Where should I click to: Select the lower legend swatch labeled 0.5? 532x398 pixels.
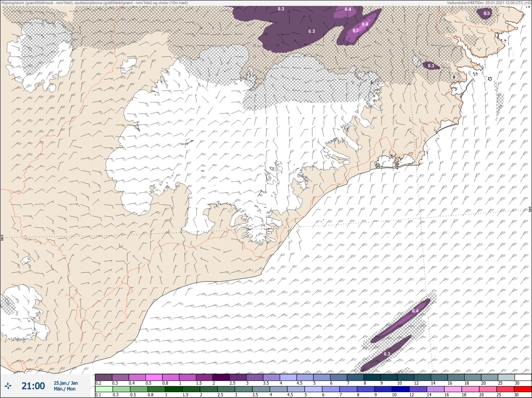pos(139,389)
